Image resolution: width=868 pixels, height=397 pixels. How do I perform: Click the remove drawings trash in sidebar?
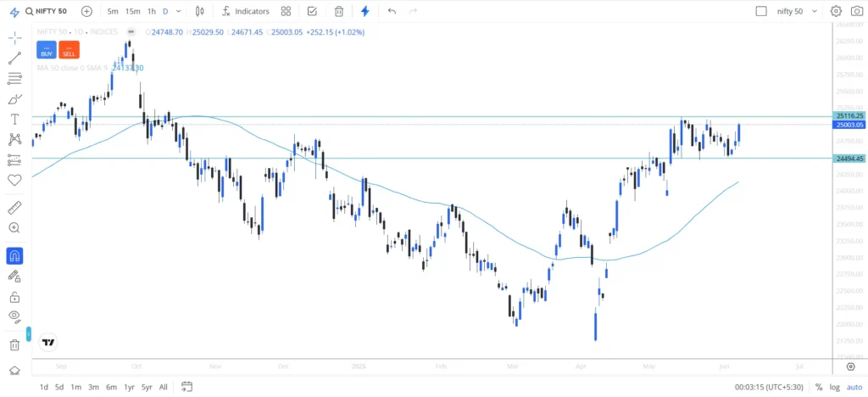pyautogui.click(x=15, y=345)
